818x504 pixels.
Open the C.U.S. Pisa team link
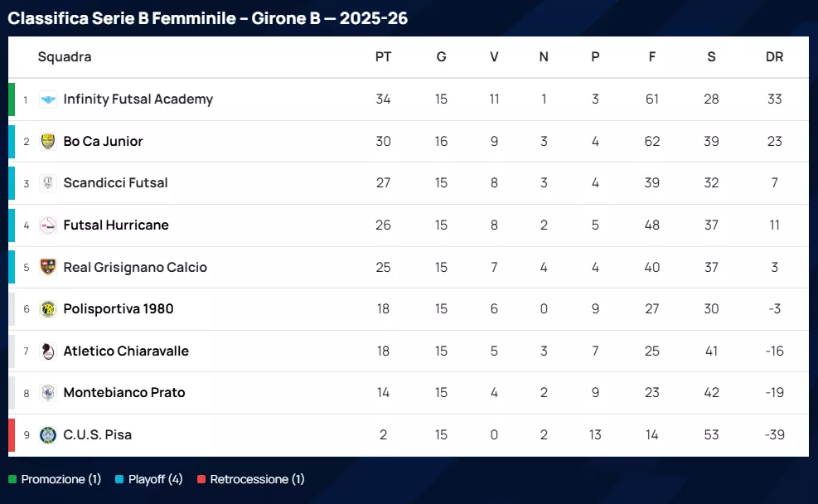[x=97, y=435]
